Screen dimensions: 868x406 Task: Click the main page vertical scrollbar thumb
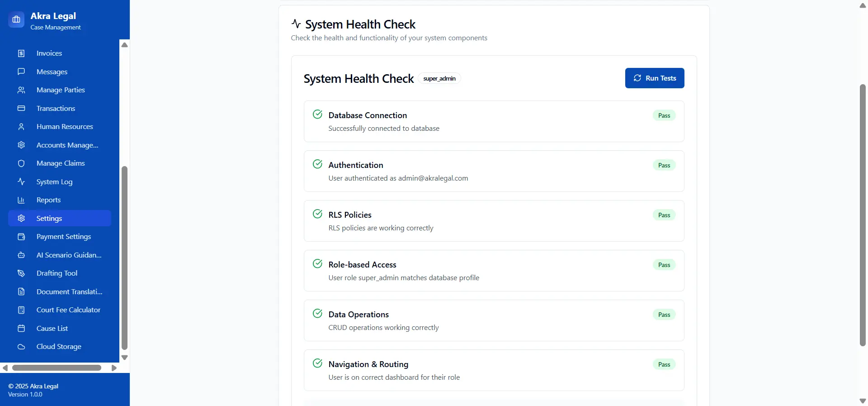click(x=863, y=215)
